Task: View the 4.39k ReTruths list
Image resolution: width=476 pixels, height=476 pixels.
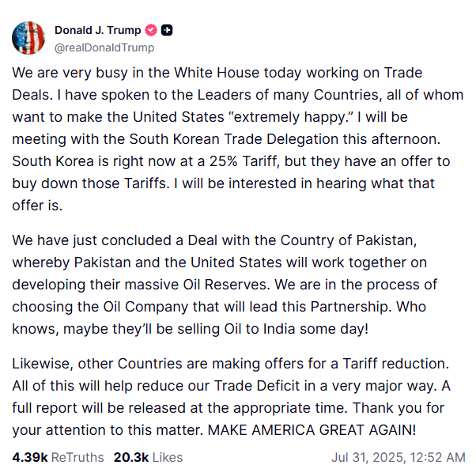Action: pyautogui.click(x=58, y=457)
